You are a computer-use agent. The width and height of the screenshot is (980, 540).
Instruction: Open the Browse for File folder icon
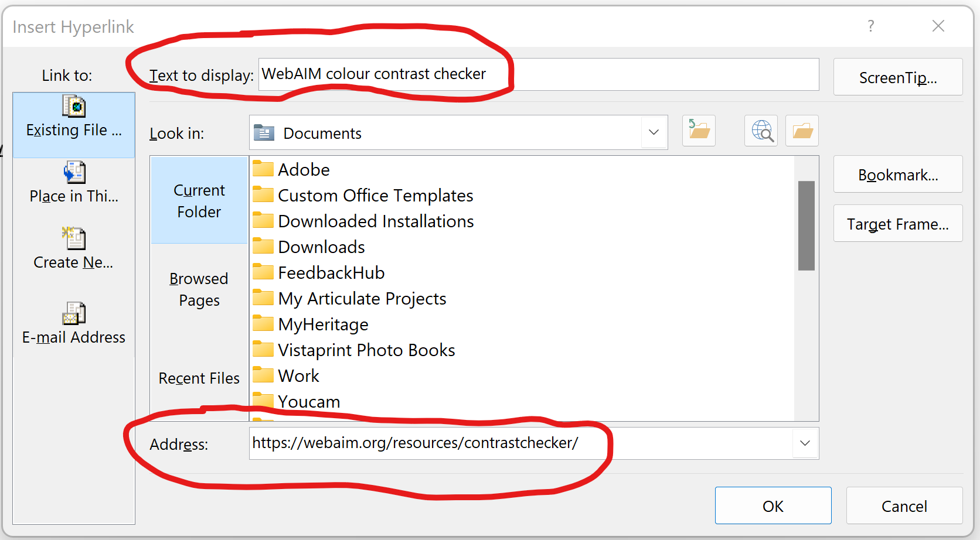pos(802,131)
